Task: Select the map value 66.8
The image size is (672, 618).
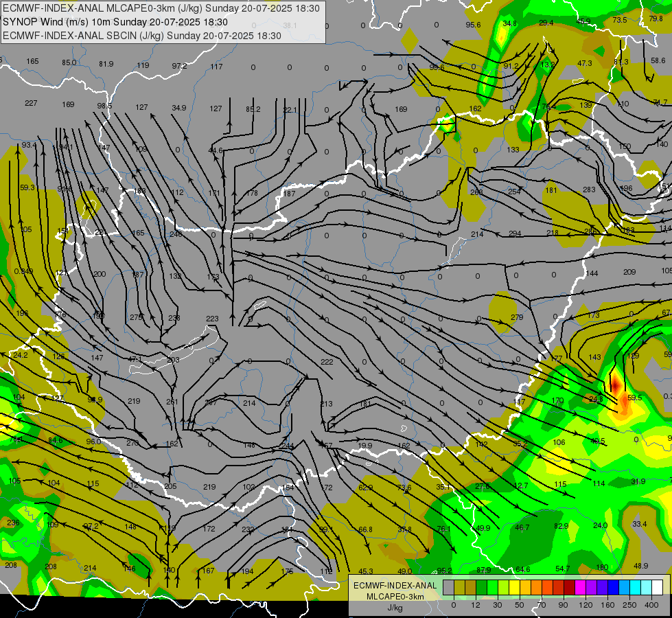Action: [x=365, y=529]
